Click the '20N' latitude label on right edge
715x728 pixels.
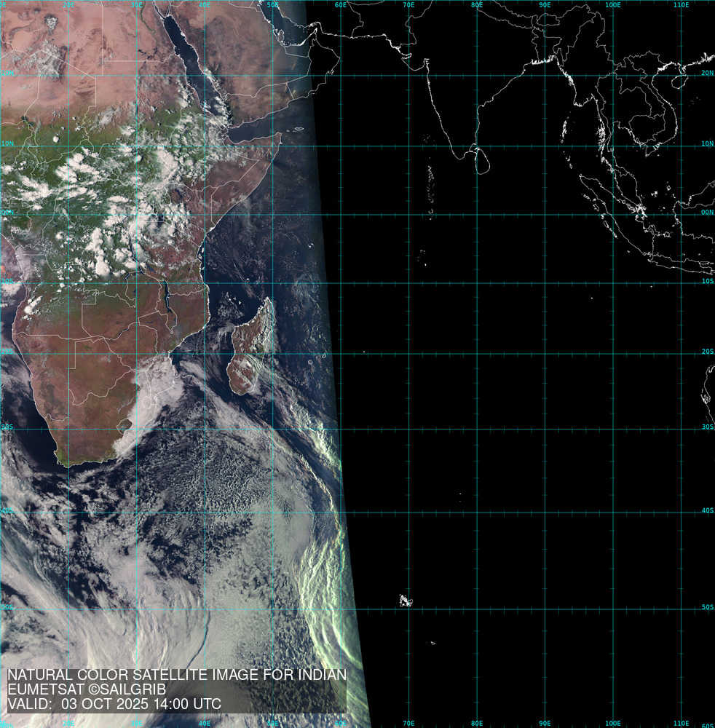click(707, 74)
